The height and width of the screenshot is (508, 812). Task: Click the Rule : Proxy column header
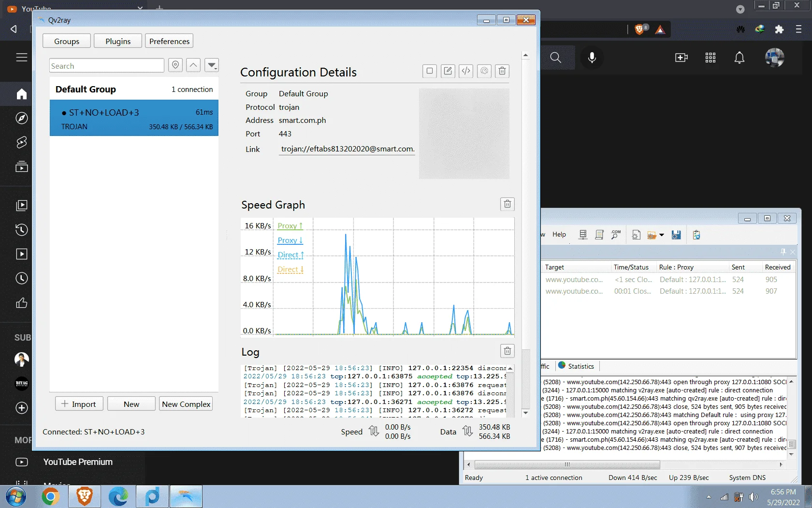(x=692, y=267)
